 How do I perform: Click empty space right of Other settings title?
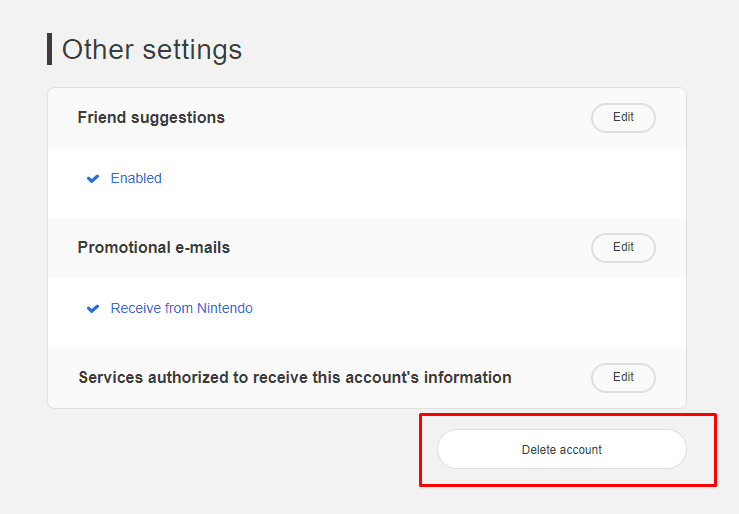[480, 49]
